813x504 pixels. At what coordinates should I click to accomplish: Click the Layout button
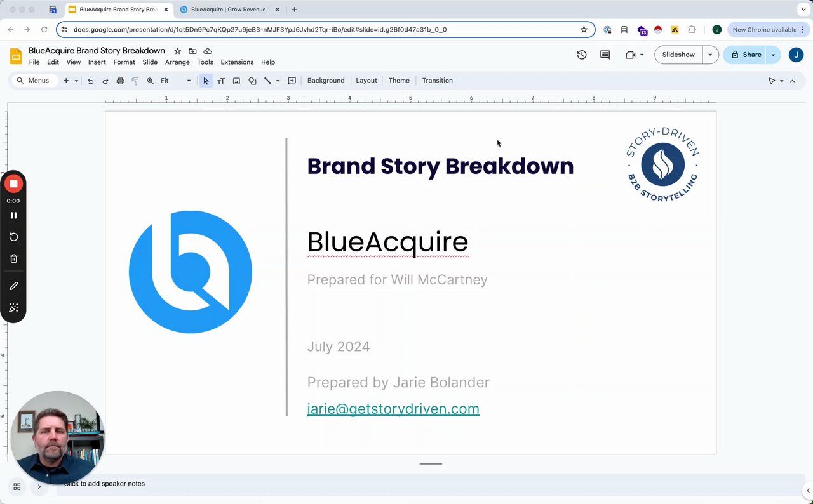click(366, 81)
